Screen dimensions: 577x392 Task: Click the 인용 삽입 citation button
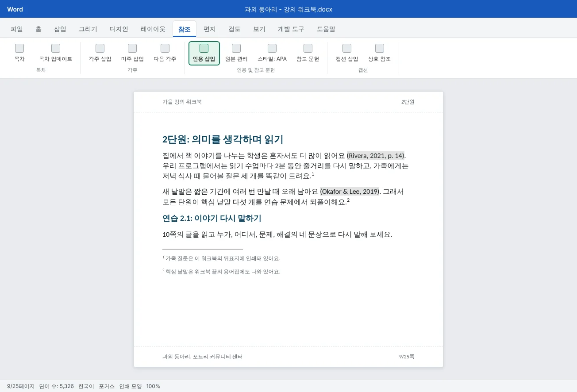click(x=204, y=53)
